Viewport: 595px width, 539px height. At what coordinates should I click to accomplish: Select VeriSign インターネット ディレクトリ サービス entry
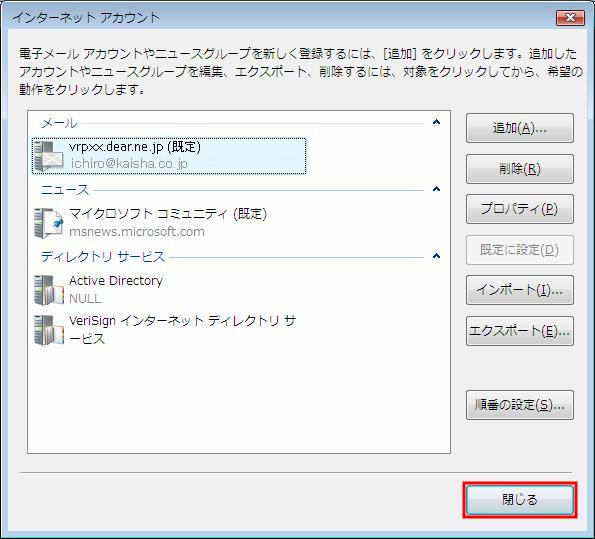click(169, 330)
